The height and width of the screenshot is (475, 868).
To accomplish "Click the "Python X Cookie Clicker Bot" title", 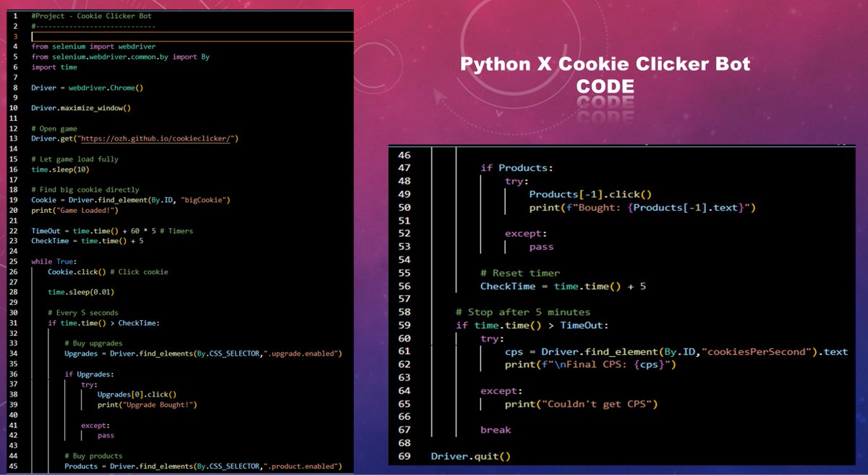I will [x=605, y=65].
